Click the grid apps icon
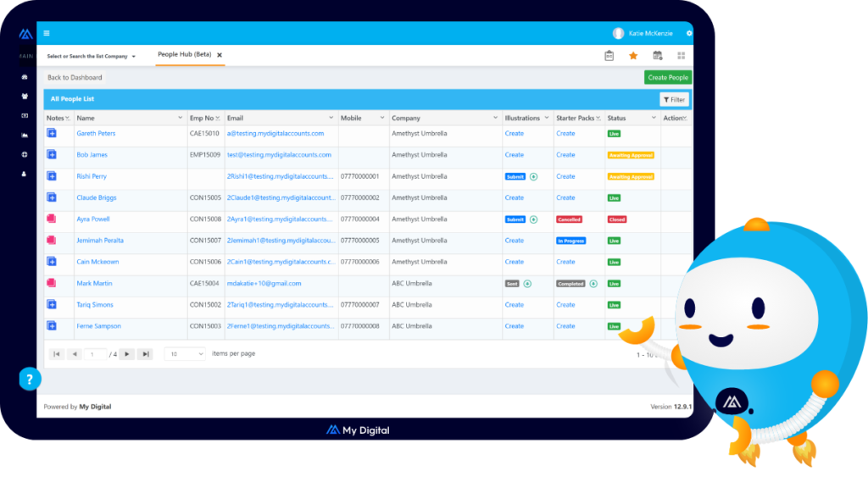This screenshot has width=868, height=488. click(x=681, y=56)
